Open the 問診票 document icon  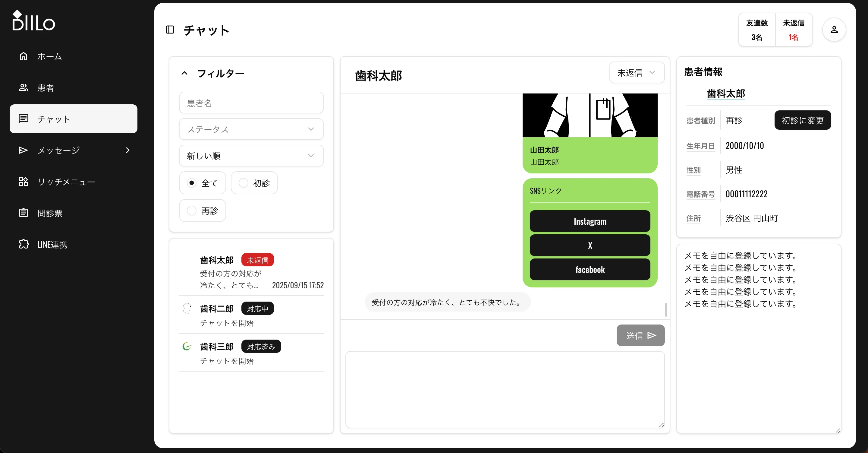tap(23, 213)
